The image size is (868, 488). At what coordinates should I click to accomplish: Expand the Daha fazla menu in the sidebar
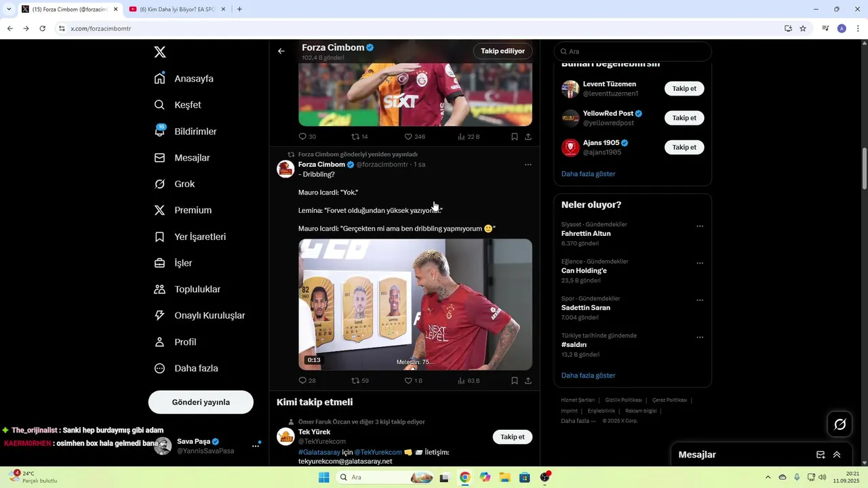[x=186, y=369]
